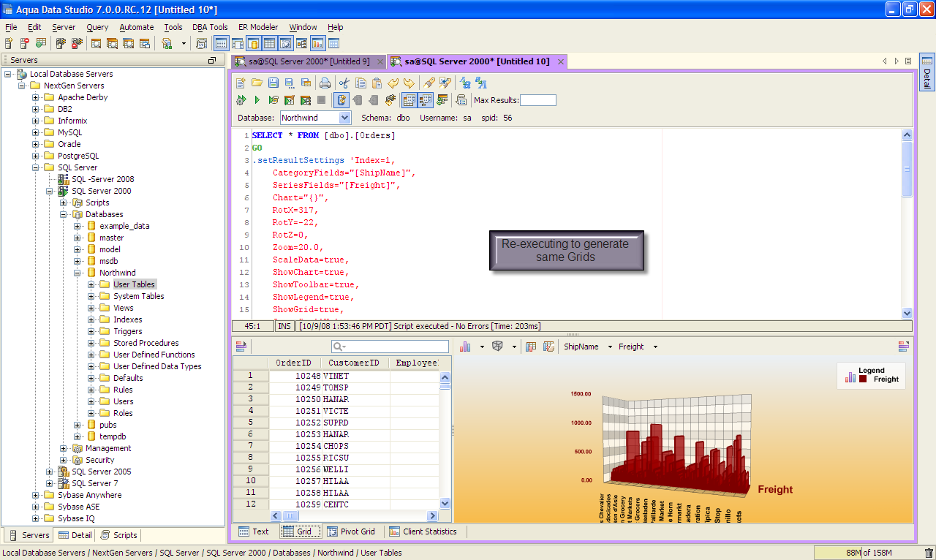Click the Save As icon in editor toolbar
Screen dimensions: 936x560
tap(289, 83)
